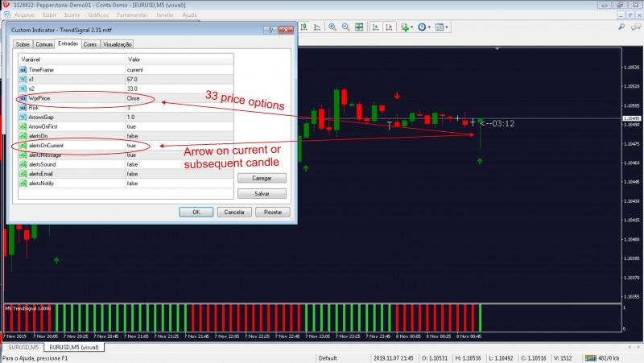Click the 'Default' profile in status bar

328,358
